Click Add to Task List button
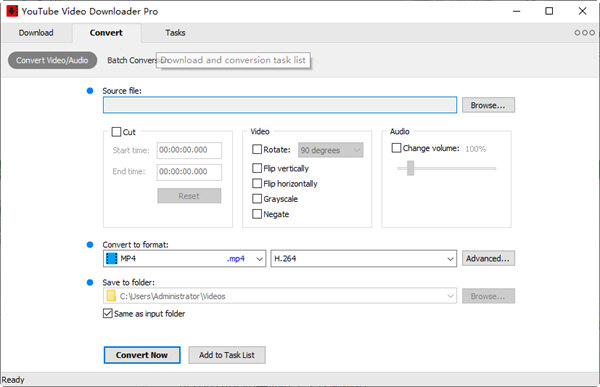Viewport: 600px width, 387px height. (x=227, y=355)
